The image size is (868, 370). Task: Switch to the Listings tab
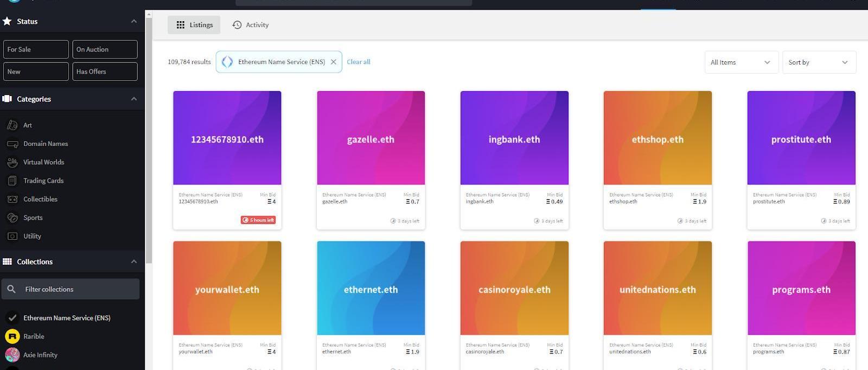pos(194,25)
